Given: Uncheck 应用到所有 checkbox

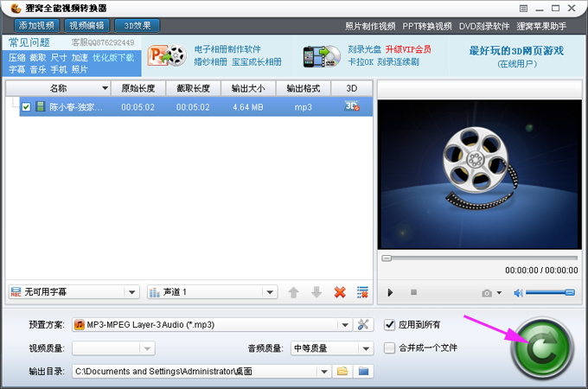Looking at the screenshot, I should pyautogui.click(x=390, y=325).
